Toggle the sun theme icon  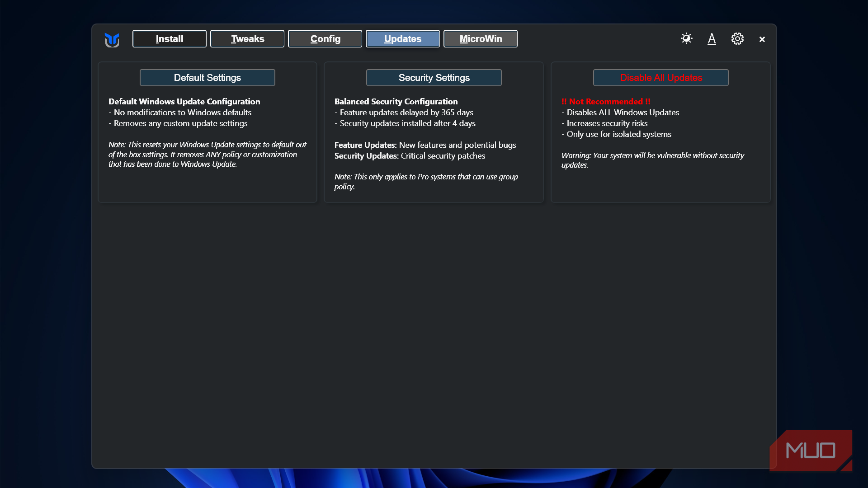click(x=686, y=38)
